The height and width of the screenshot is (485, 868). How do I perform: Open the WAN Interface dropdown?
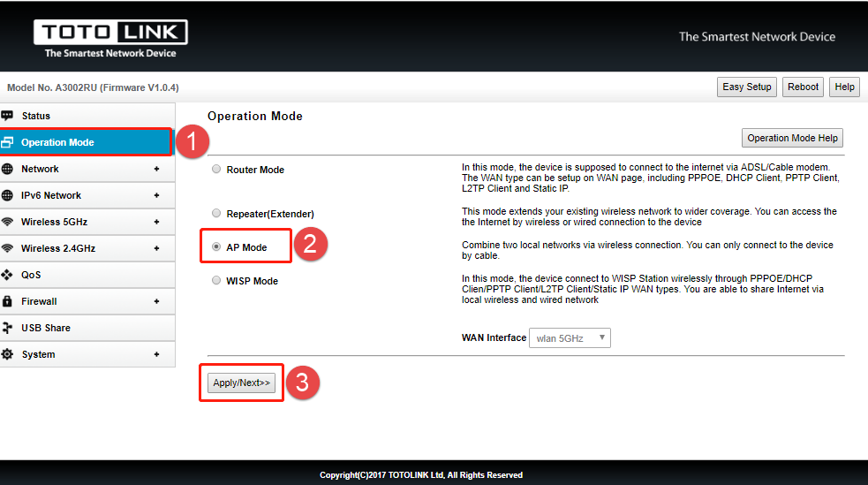(570, 337)
